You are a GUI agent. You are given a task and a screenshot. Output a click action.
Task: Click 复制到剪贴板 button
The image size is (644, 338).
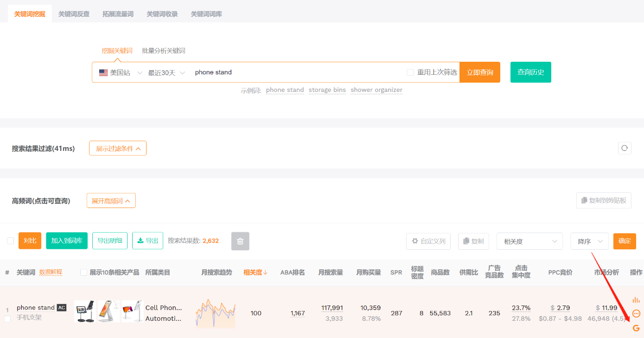[604, 200]
